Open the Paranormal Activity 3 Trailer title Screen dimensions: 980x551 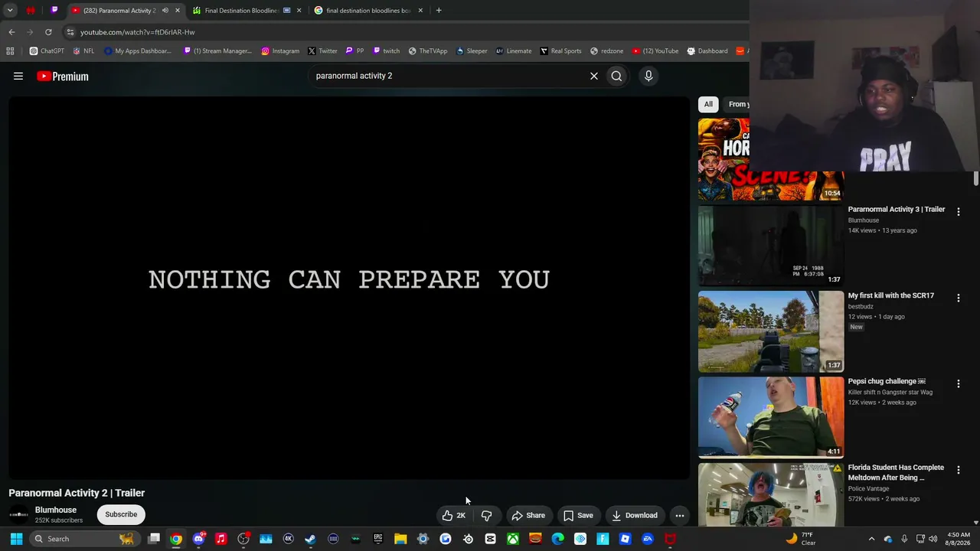pos(897,209)
